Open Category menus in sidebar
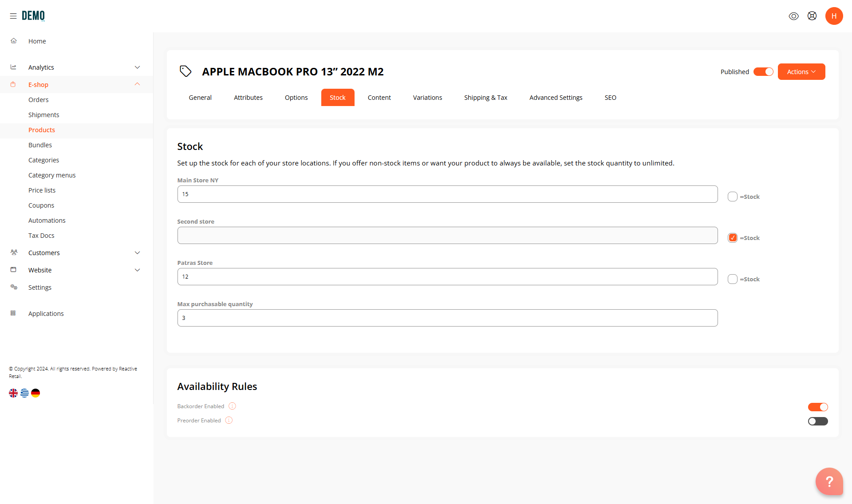 pyautogui.click(x=52, y=175)
